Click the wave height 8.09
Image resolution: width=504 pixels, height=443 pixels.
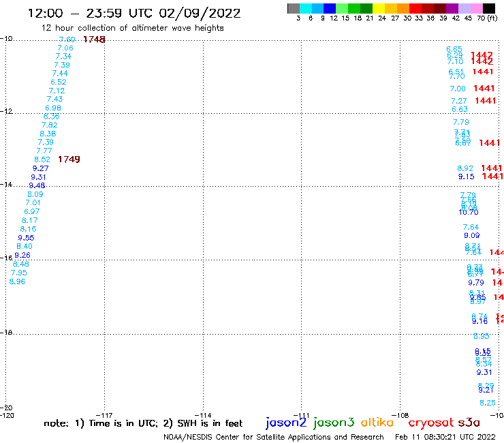click(x=35, y=194)
